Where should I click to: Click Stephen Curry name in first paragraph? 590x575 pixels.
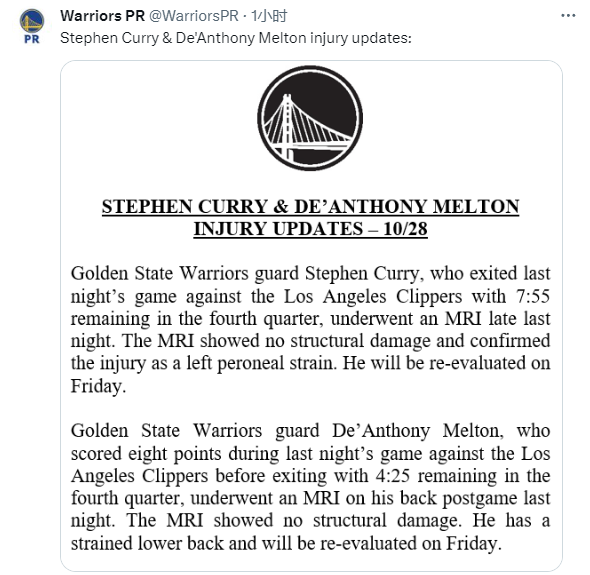pyautogui.click(x=365, y=274)
